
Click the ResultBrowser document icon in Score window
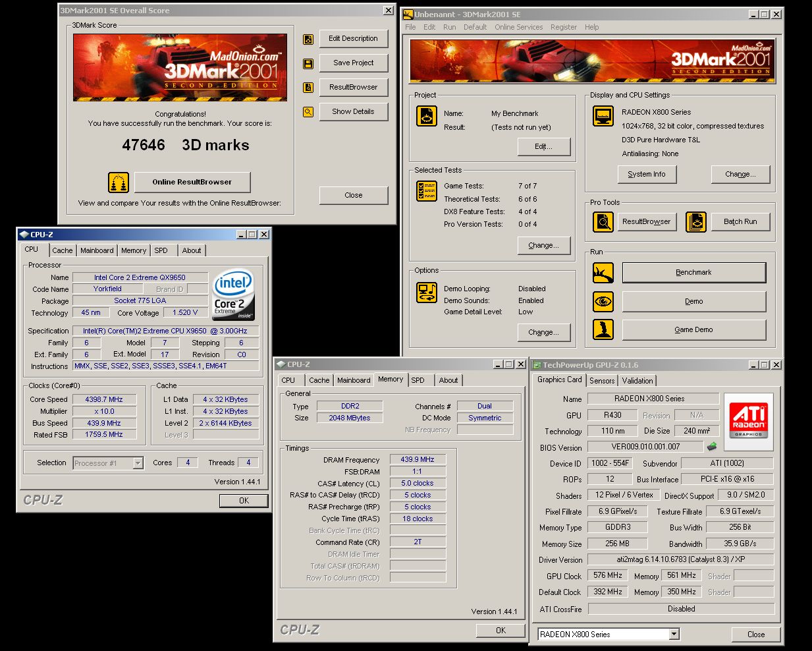308,88
